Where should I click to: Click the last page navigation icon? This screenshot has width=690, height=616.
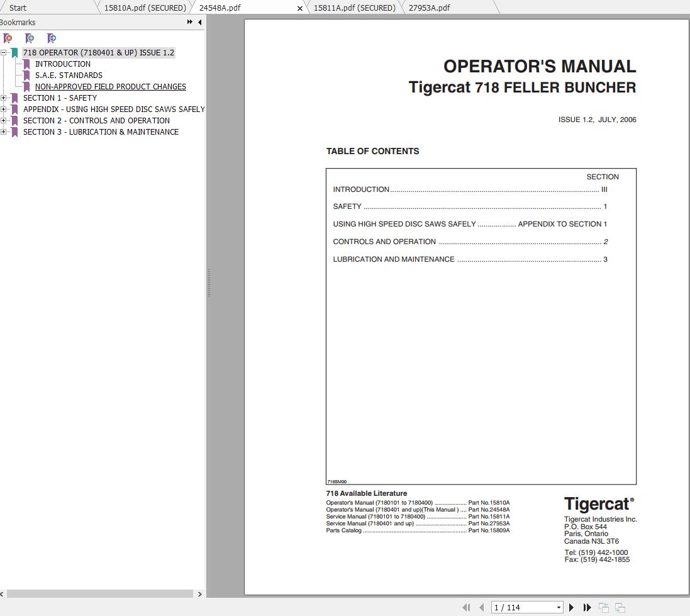click(x=587, y=607)
